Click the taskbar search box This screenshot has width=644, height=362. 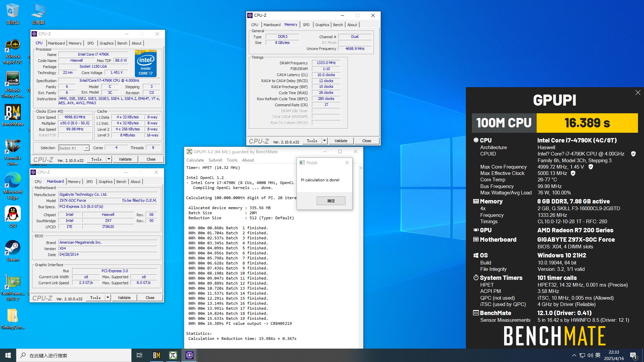tap(74, 355)
